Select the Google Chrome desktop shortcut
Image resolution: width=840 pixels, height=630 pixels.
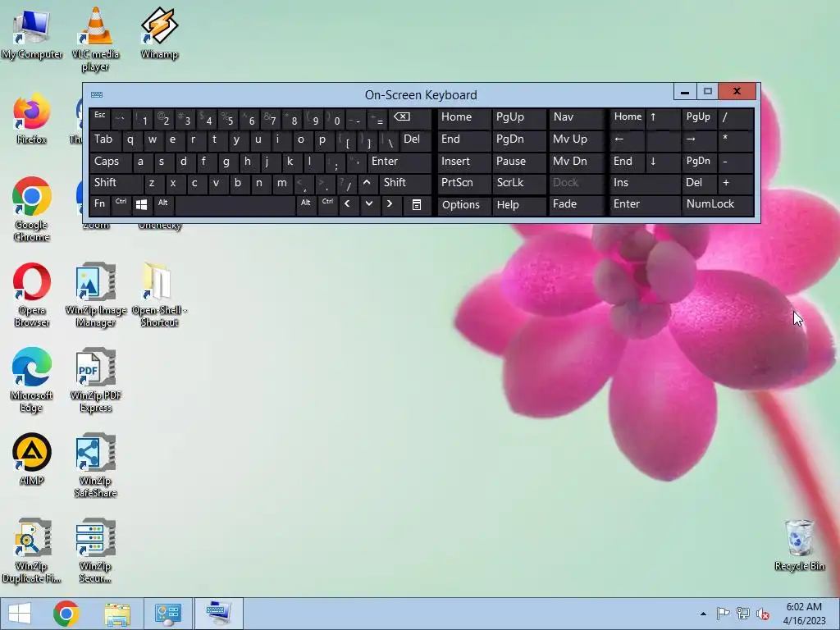[x=32, y=209]
